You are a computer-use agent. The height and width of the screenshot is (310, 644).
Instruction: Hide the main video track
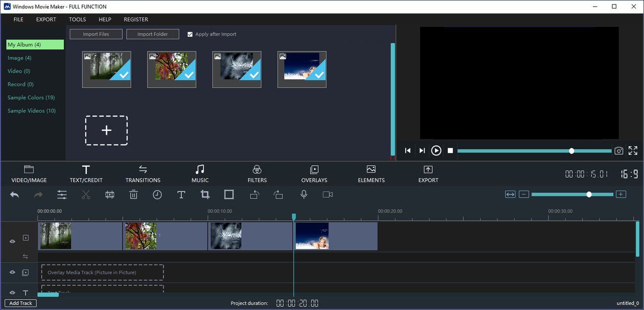click(12, 242)
